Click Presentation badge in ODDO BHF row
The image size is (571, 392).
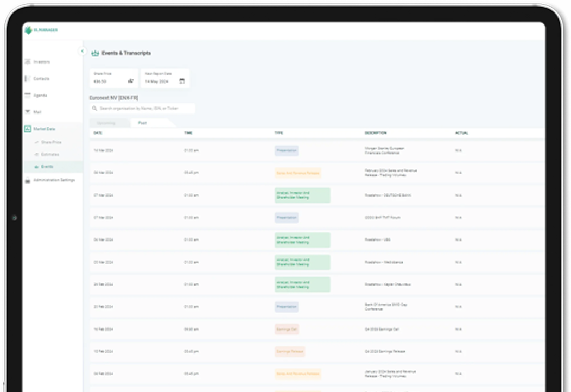[x=287, y=218]
